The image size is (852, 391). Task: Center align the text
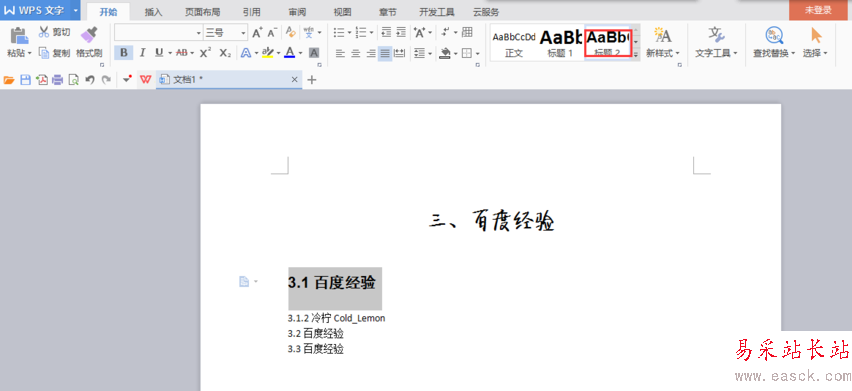pos(355,53)
